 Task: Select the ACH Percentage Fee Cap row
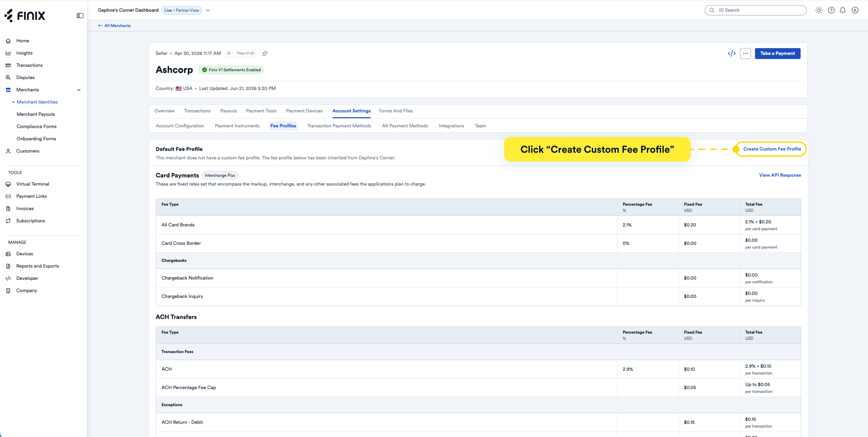click(x=478, y=387)
